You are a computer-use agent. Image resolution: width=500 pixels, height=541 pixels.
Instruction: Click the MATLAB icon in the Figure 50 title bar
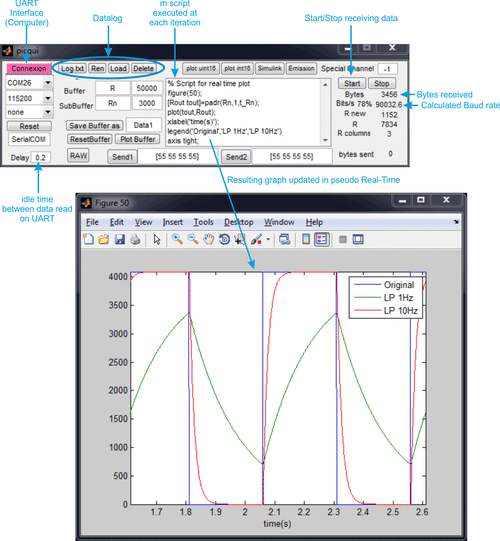tap(86, 203)
